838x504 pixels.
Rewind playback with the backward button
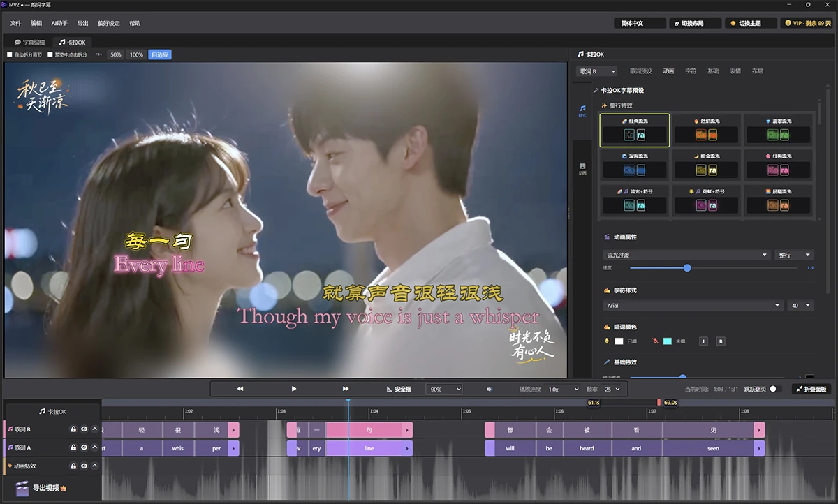click(240, 389)
